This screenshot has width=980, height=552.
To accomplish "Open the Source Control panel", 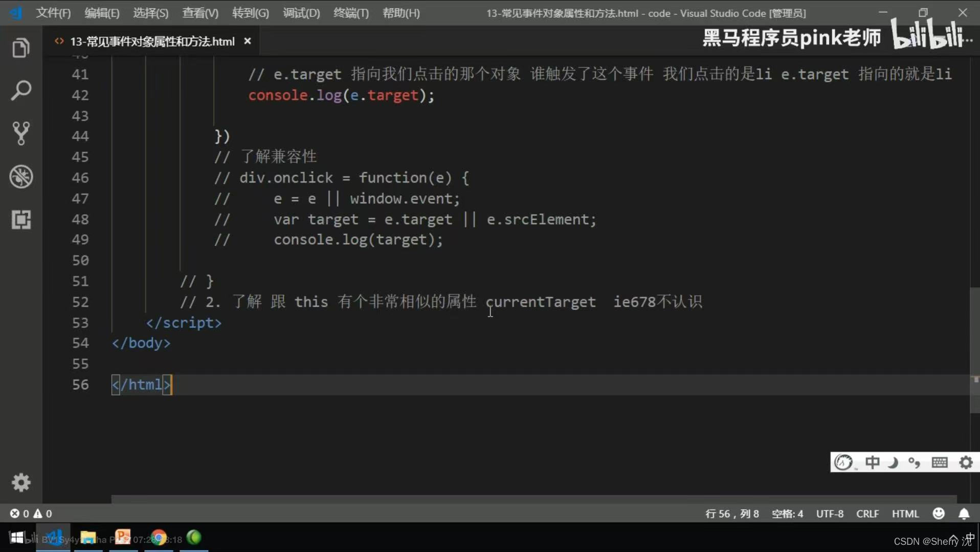I will [21, 133].
